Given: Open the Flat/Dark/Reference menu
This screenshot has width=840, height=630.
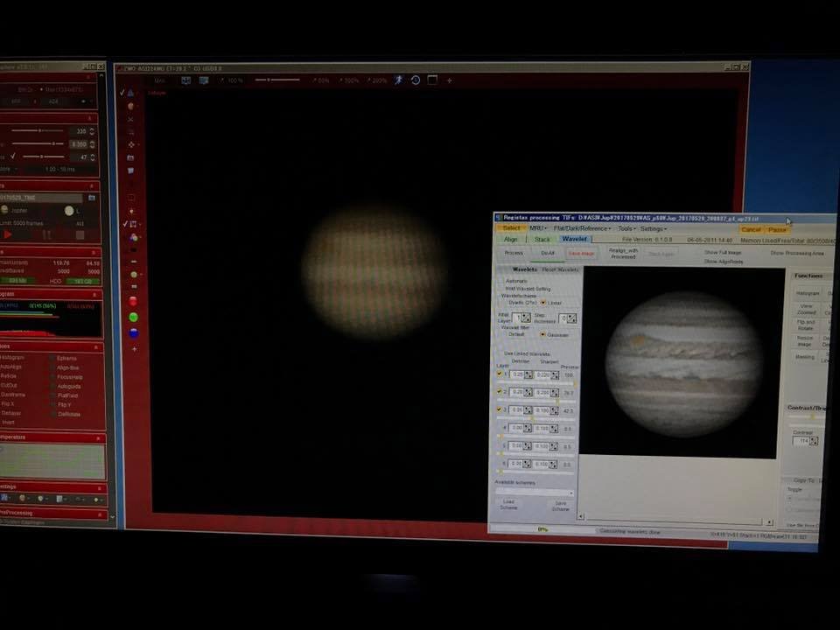Looking at the screenshot, I should [x=583, y=228].
